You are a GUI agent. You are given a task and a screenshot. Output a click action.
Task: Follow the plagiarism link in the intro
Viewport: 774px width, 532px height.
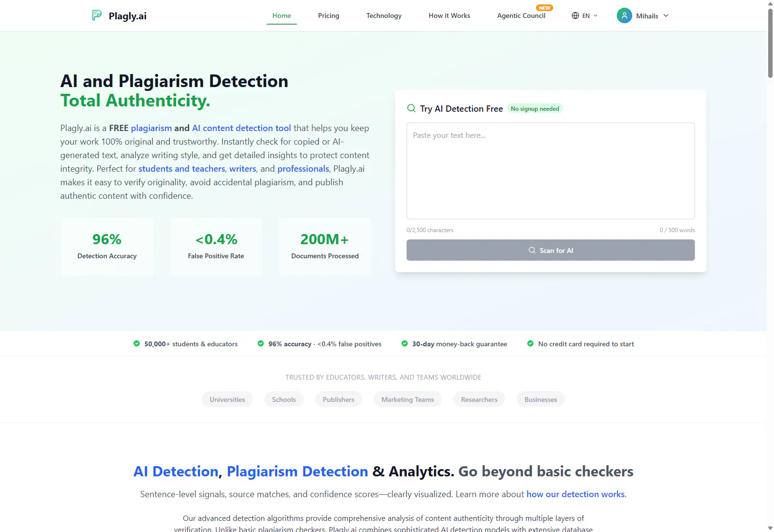pyautogui.click(x=151, y=128)
